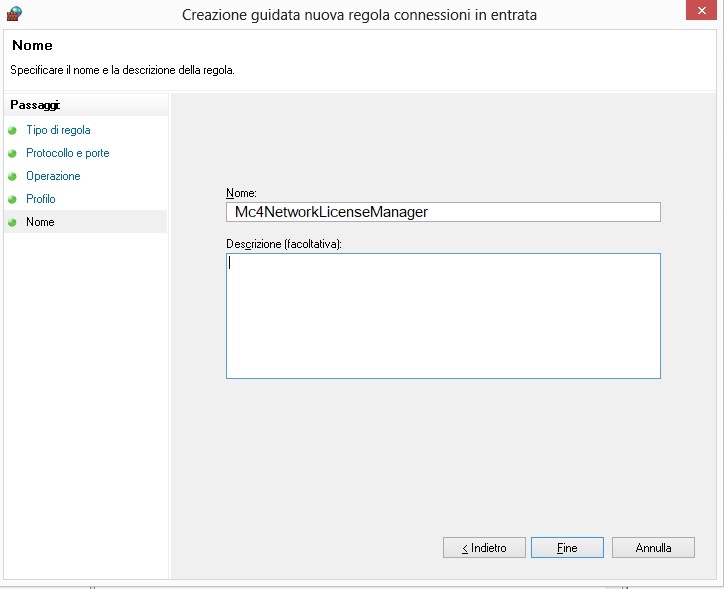Jump to the Operazione step

click(x=53, y=176)
